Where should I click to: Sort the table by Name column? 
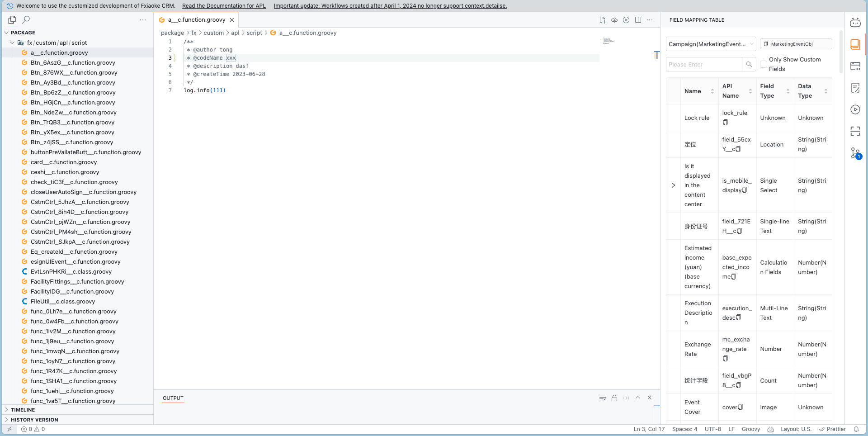[712, 91]
